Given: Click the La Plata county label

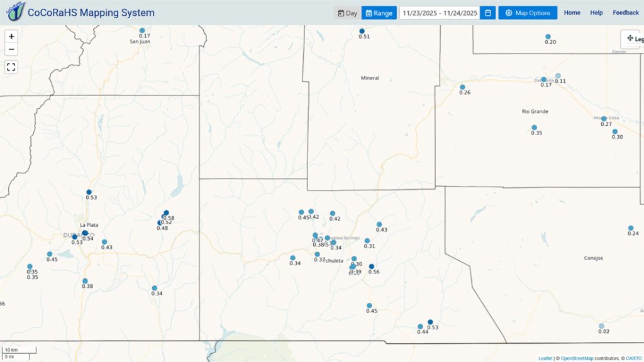Looking at the screenshot, I should (x=89, y=225).
